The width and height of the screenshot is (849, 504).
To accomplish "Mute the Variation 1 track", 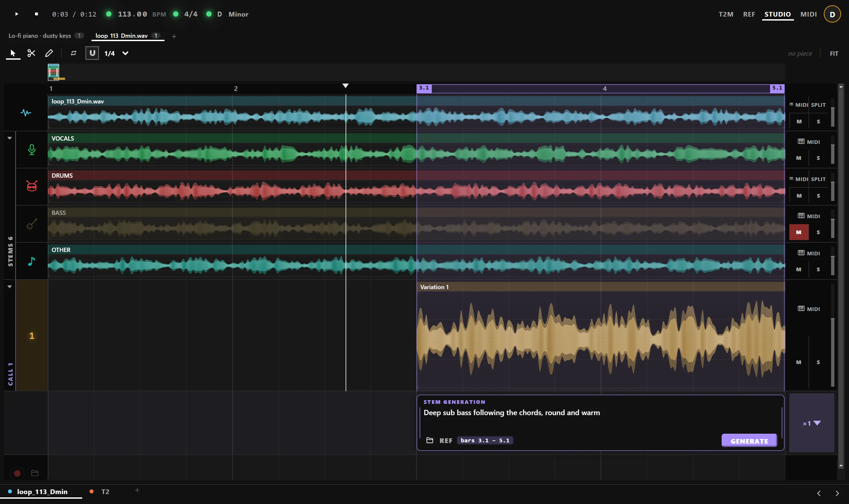I will (x=799, y=362).
